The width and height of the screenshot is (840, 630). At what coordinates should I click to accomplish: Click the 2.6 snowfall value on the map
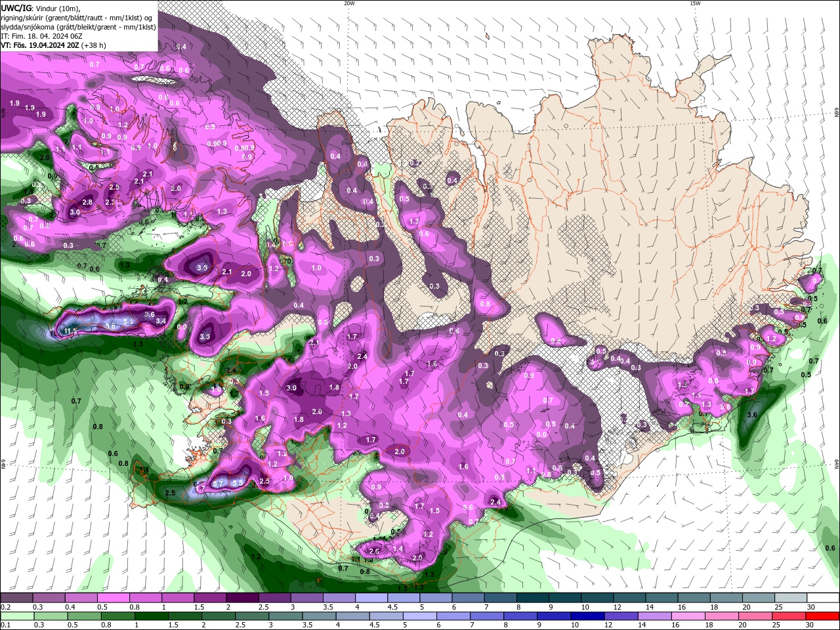tap(375, 551)
